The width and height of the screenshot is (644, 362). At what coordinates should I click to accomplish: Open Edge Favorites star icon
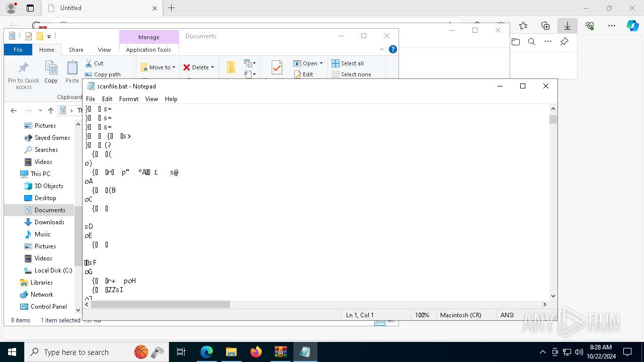[523, 26]
